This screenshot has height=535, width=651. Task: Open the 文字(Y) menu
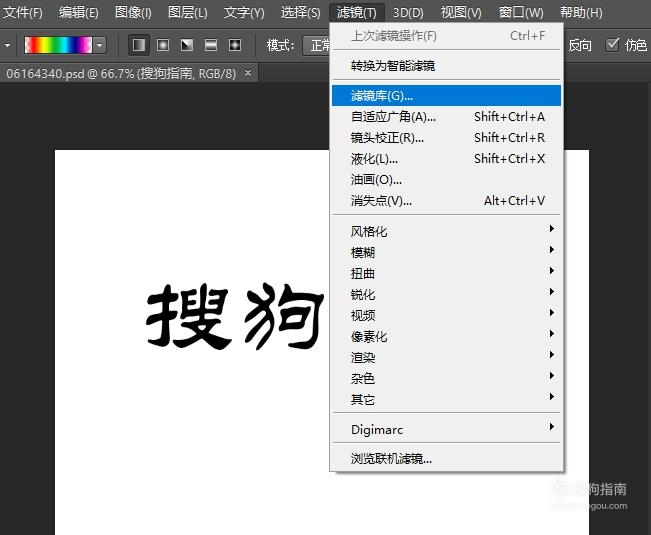(x=244, y=12)
